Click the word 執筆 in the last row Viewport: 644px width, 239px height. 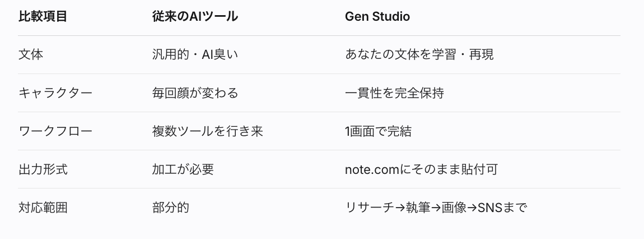(x=418, y=208)
